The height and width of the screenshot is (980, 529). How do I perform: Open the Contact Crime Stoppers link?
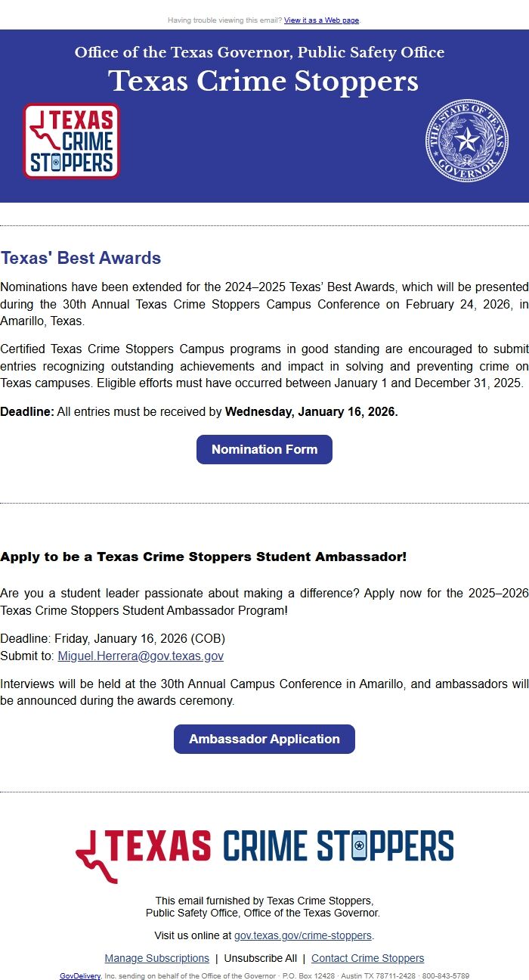pos(367,958)
